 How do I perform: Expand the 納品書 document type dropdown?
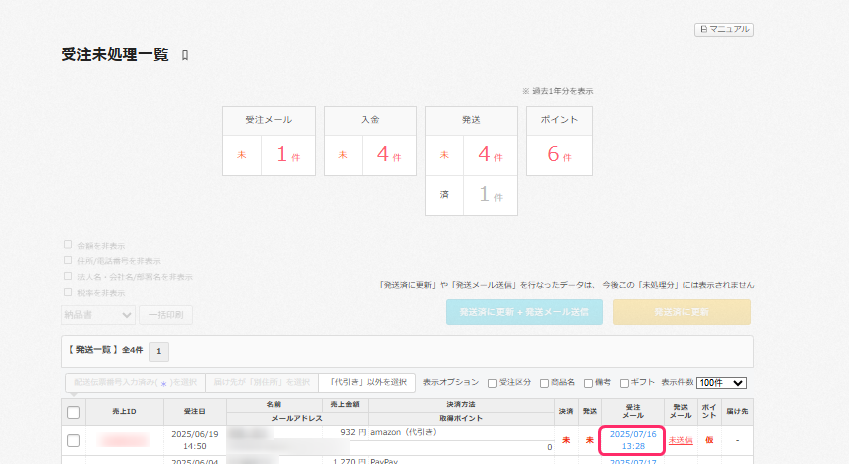pos(98,315)
